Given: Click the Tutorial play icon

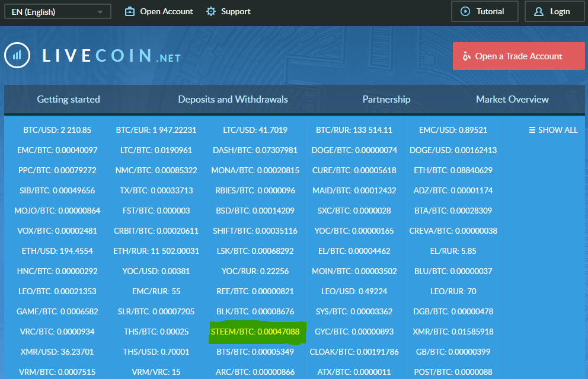Looking at the screenshot, I should 465,12.
